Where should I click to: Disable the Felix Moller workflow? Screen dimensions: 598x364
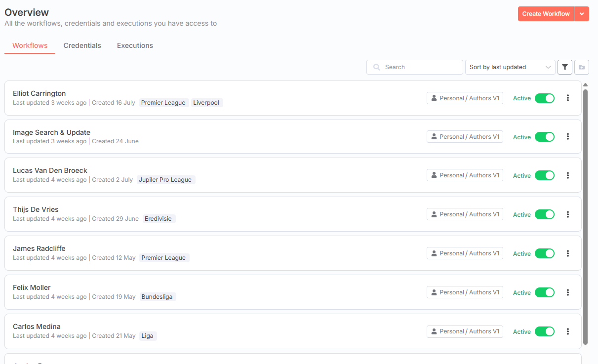(x=545, y=292)
